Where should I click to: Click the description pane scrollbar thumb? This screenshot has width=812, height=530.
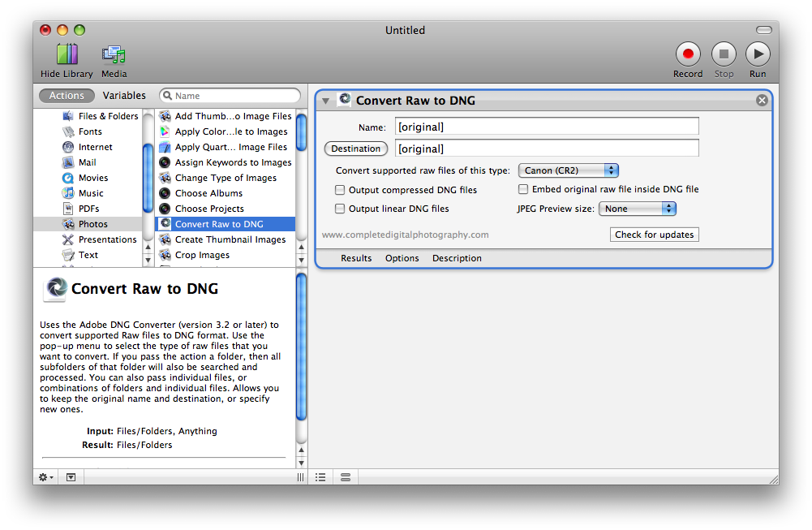[x=302, y=347]
